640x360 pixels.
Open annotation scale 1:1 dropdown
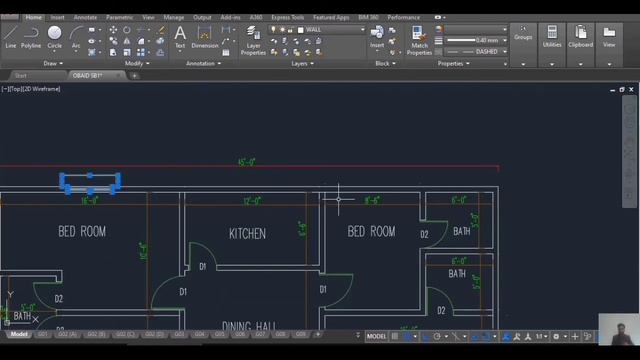point(542,336)
